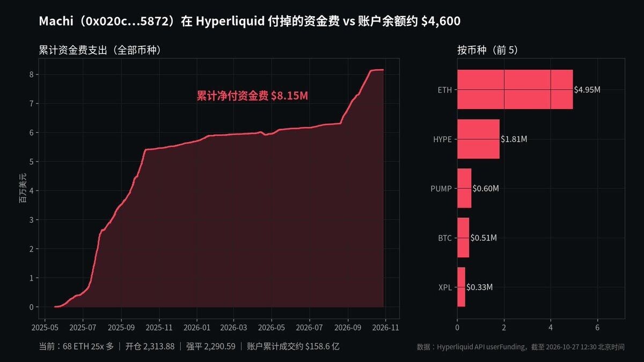
Task: Click the "百万美元" y-axis label
Action: (22, 189)
